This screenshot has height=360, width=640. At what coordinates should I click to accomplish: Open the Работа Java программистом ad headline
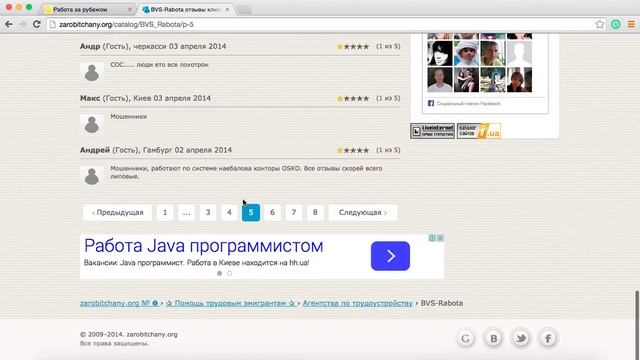click(x=204, y=246)
